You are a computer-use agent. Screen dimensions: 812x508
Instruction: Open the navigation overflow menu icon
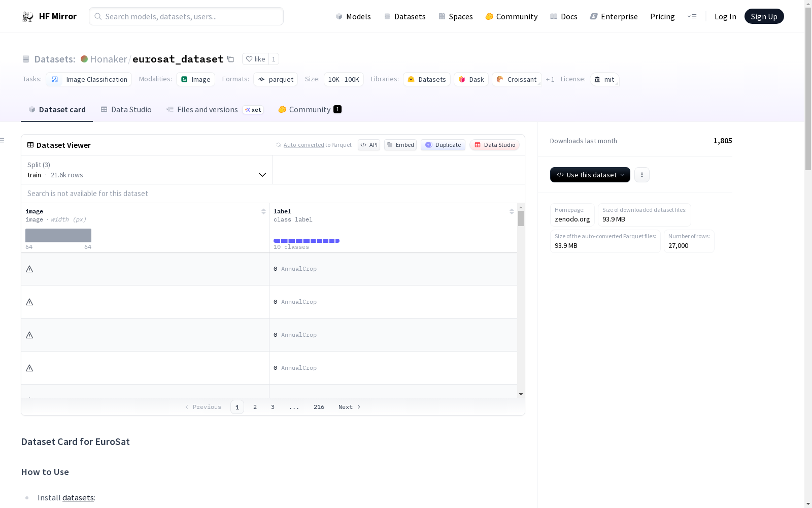(692, 16)
